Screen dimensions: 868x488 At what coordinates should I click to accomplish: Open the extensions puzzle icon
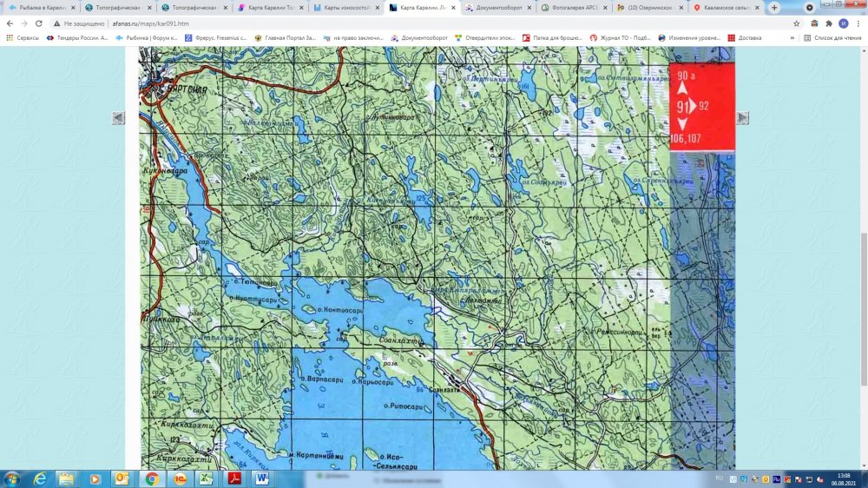827,23
